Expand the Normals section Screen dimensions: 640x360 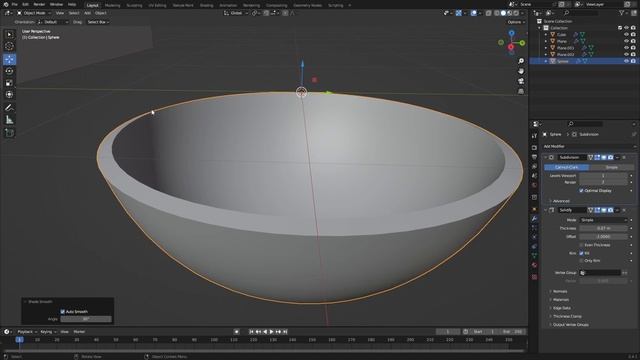tap(560, 291)
